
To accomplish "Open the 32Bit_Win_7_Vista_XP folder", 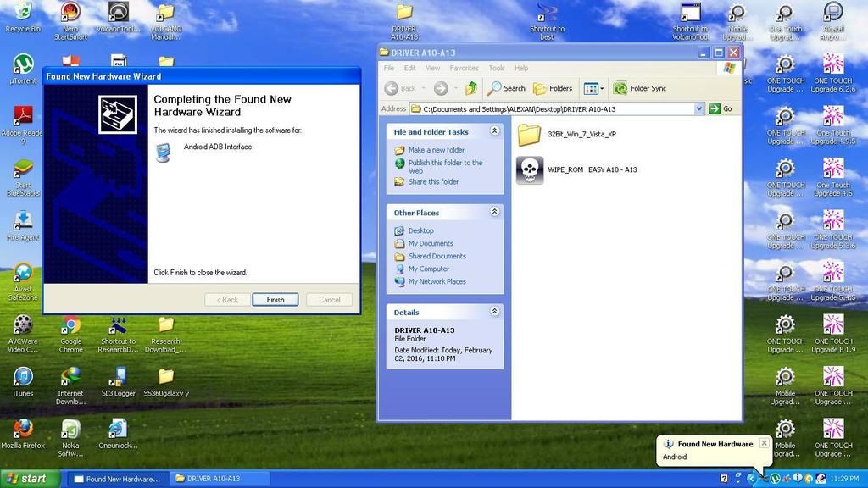I will tap(530, 135).
